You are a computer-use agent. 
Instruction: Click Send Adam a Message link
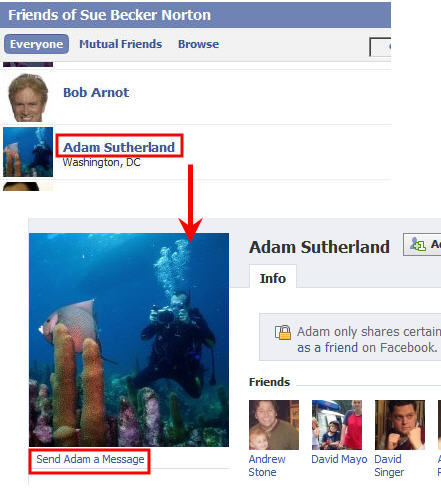[x=90, y=459]
